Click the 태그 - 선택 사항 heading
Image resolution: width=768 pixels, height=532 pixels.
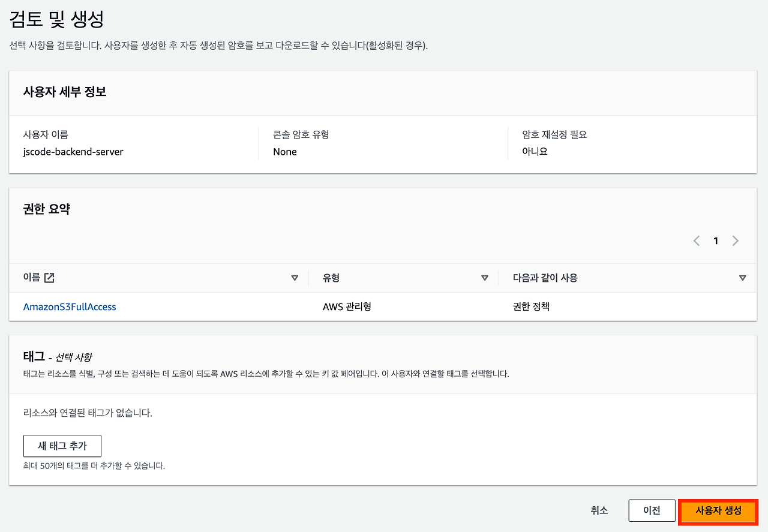click(58, 356)
